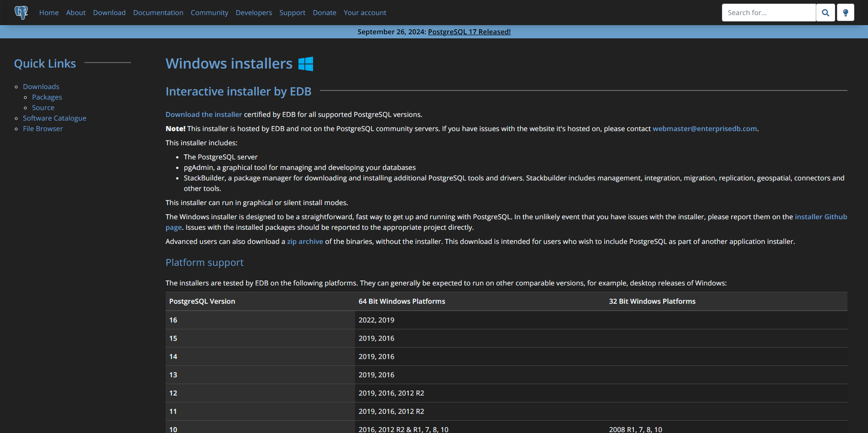This screenshot has width=868, height=433.
Task: Click version 11 table cell
Action: 260,412
